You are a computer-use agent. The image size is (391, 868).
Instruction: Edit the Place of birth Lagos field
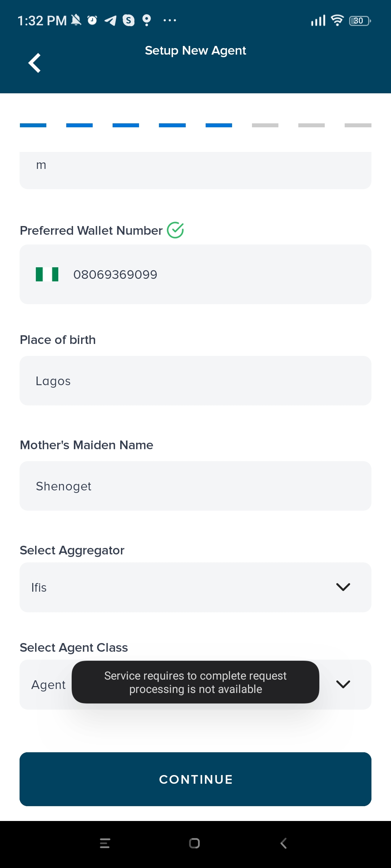pyautogui.click(x=195, y=381)
